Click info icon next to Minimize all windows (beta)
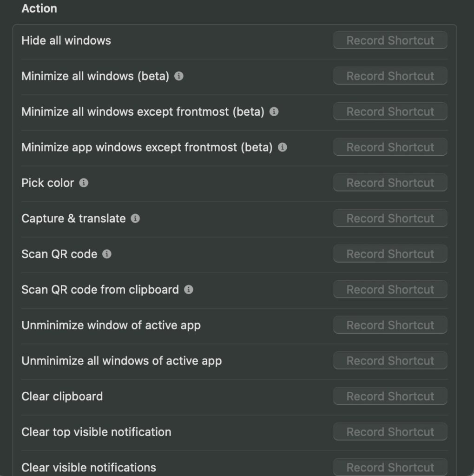The image size is (474, 476). point(179,76)
